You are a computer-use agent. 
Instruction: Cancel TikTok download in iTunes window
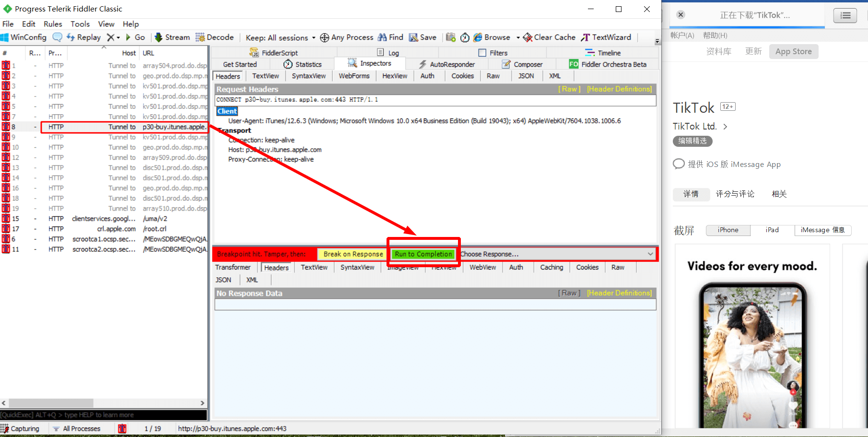pos(680,15)
